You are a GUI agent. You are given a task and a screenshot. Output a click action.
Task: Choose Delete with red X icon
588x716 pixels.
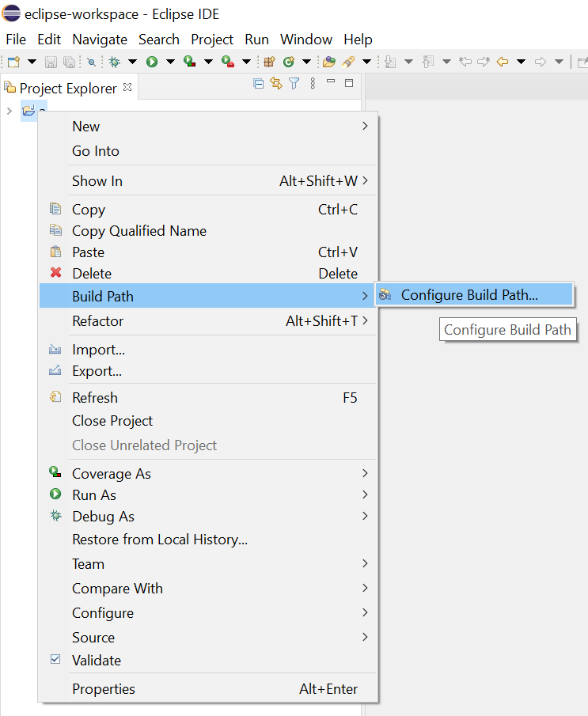[208, 274]
